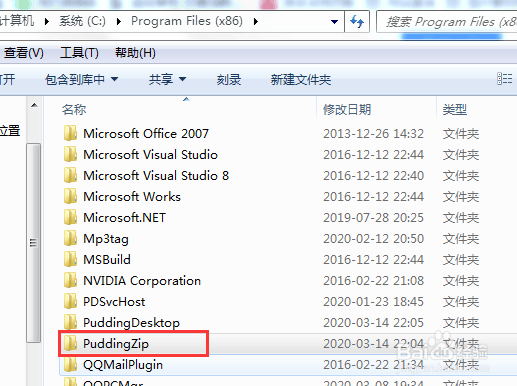517x386 pixels.
Task: Open the 帮助(H) menu
Action: point(135,53)
